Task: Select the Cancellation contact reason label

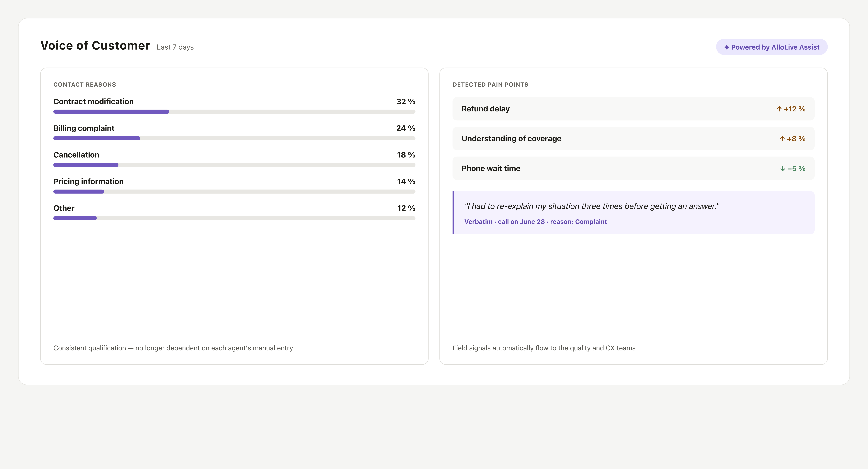Action: pos(76,155)
